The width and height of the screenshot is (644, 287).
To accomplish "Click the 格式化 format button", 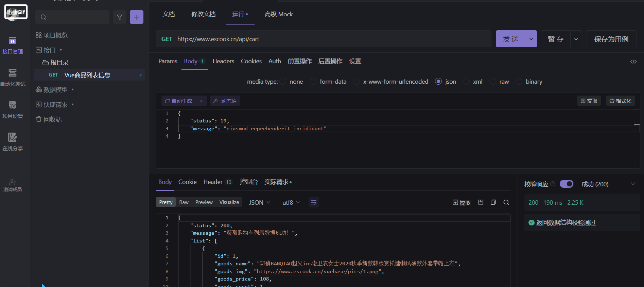I will coord(620,101).
